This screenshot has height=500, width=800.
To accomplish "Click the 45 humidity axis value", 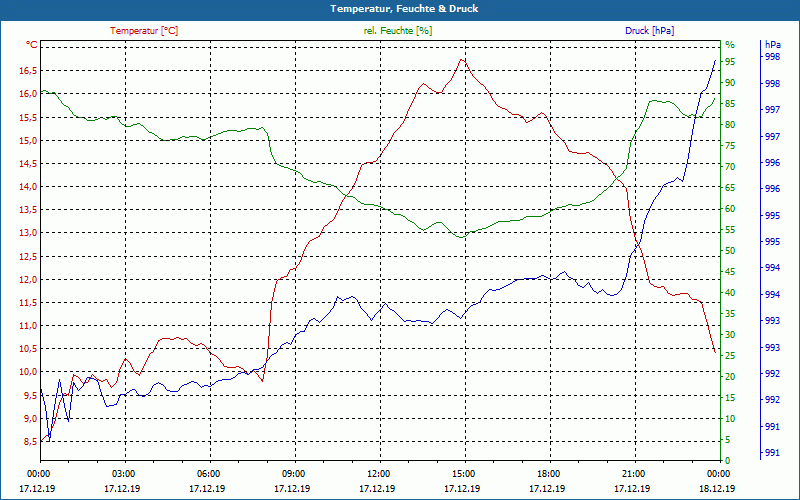I will pyautogui.click(x=730, y=272).
